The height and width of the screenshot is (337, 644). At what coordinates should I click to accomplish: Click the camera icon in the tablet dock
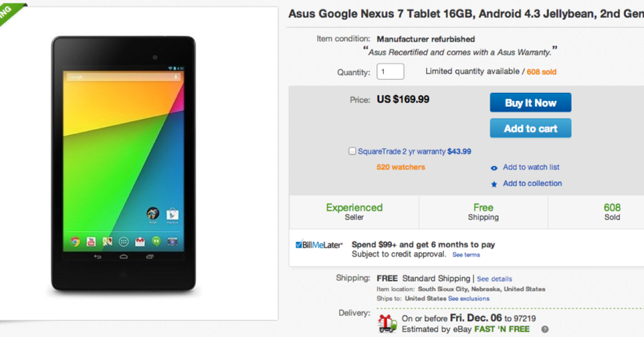pos(172,241)
